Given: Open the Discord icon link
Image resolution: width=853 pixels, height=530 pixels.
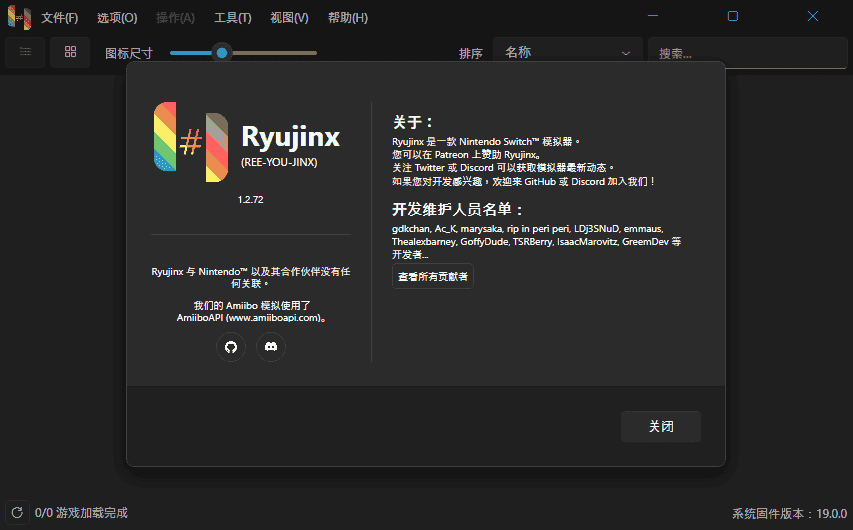Looking at the screenshot, I should [271, 347].
